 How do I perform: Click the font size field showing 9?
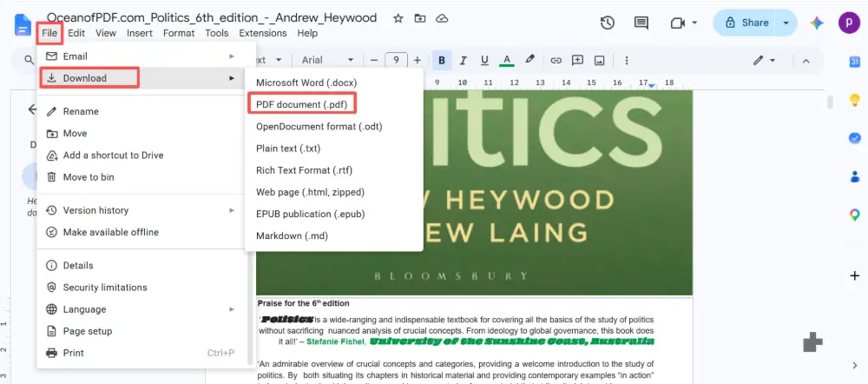pos(396,61)
